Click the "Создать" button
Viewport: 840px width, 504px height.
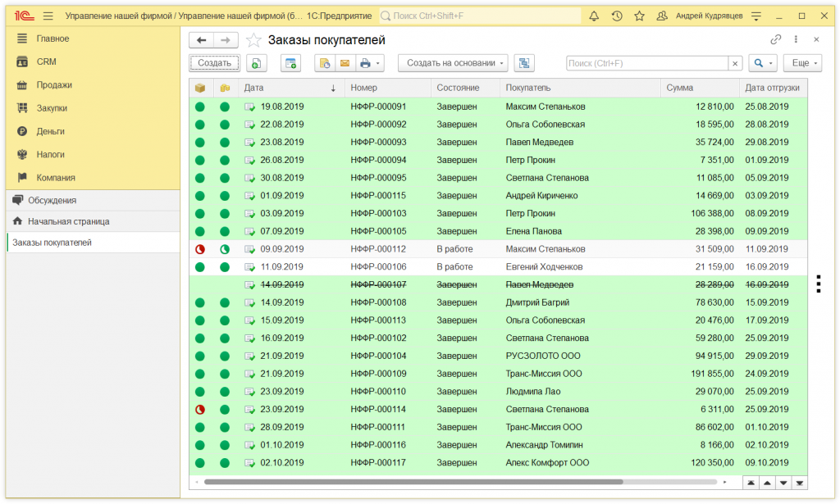215,63
